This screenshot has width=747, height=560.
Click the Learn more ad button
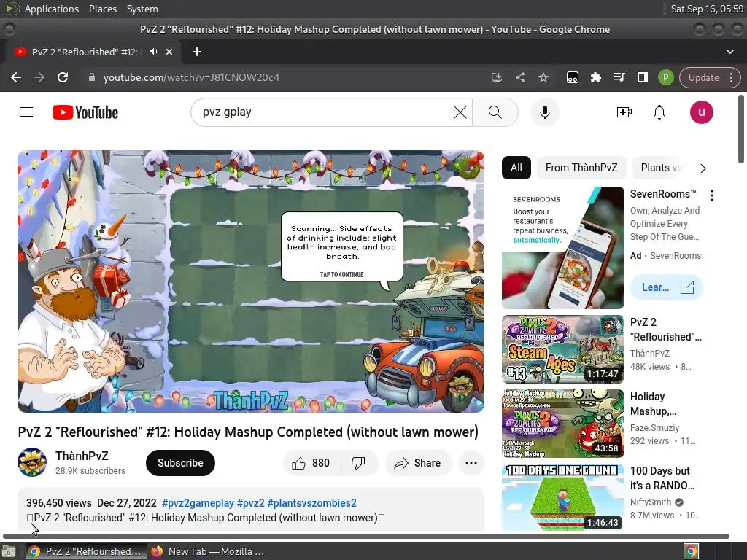667,287
